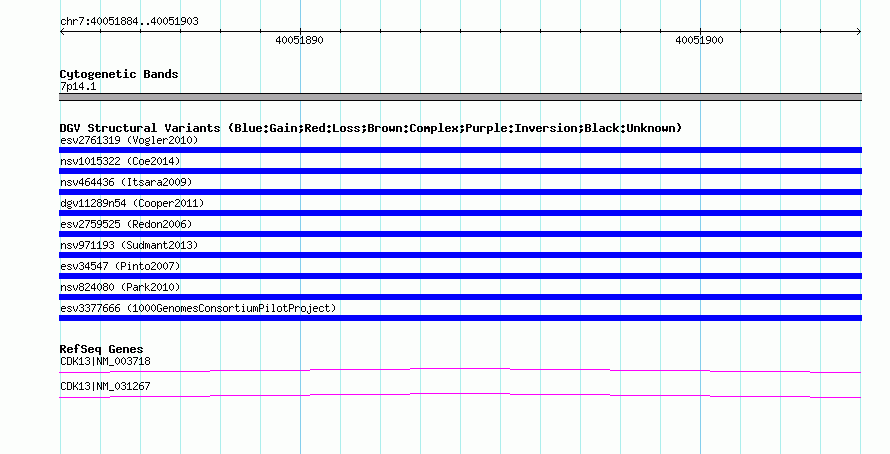Click blue bar under esv2761319 Vogler2010
Screen dimensions: 890x454
pyautogui.click(x=460, y=150)
